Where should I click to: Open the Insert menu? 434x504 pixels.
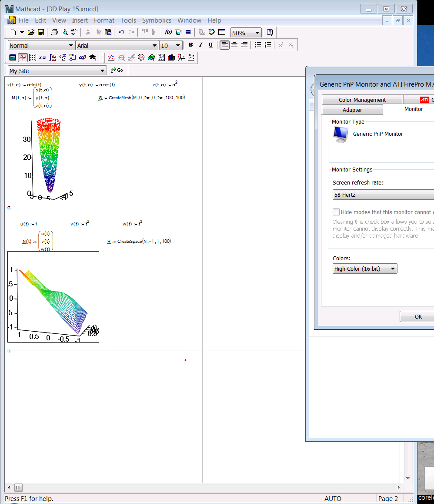pyautogui.click(x=80, y=20)
